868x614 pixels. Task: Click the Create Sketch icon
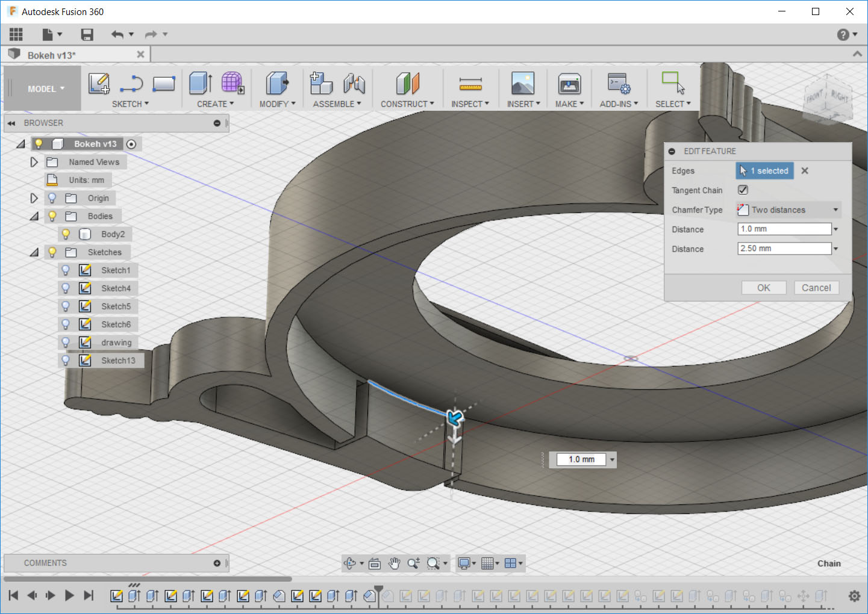tap(99, 84)
